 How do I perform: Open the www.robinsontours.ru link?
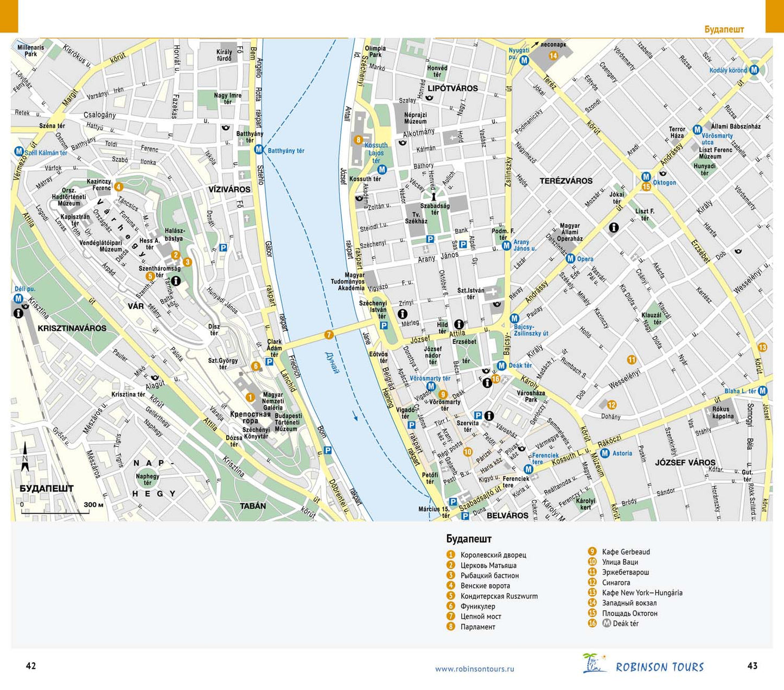tap(474, 669)
